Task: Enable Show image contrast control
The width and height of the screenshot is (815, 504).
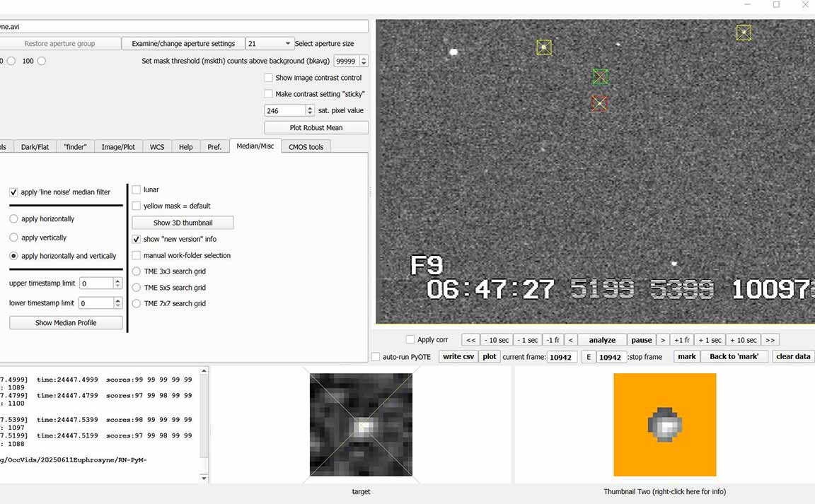Action: click(x=268, y=78)
